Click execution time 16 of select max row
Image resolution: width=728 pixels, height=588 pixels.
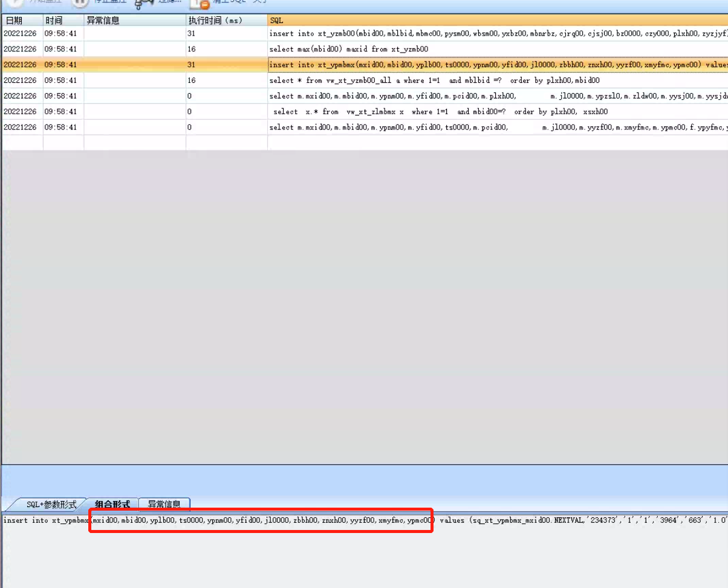pyautogui.click(x=227, y=49)
